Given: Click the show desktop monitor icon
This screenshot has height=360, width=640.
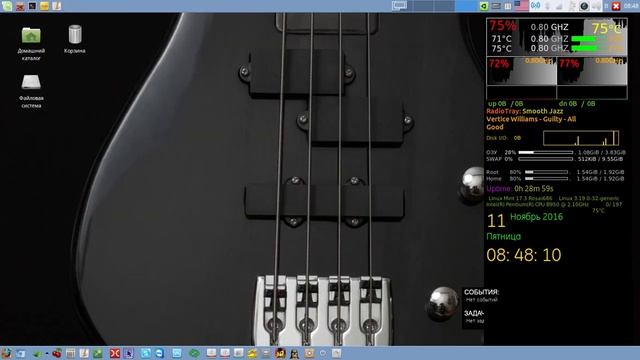Looking at the screenshot, I should pos(399,6).
